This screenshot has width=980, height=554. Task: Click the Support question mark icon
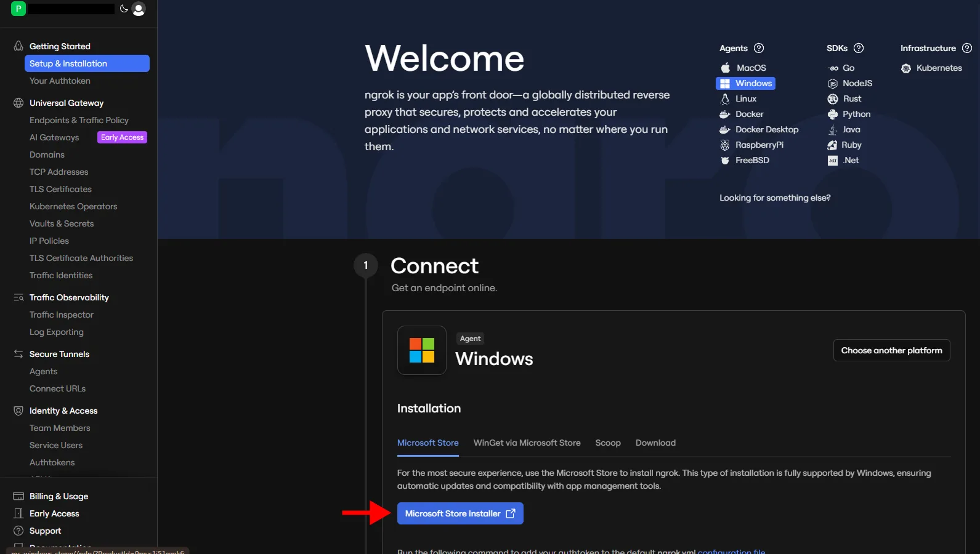point(18,531)
